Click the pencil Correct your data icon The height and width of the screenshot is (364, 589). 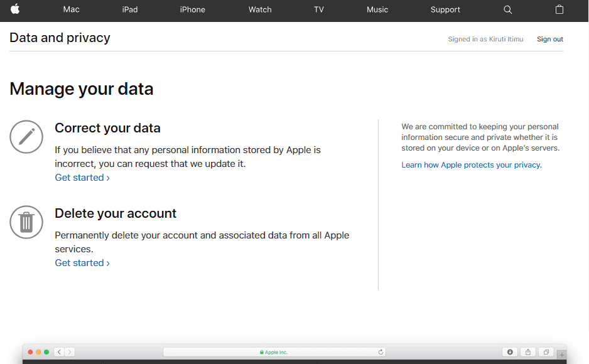tap(26, 137)
